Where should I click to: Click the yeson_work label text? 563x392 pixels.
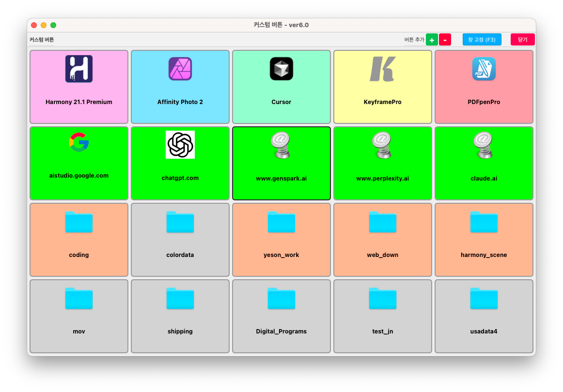click(281, 255)
